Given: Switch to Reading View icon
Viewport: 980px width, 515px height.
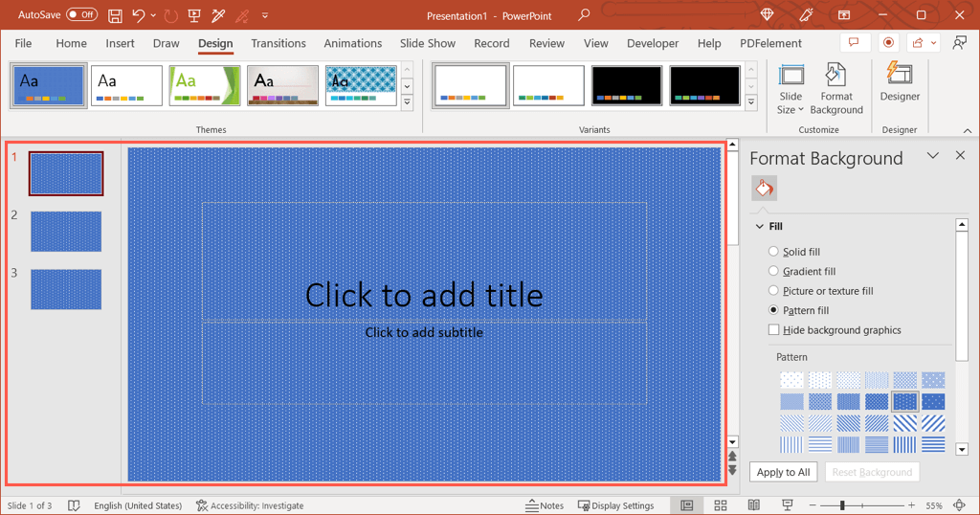Looking at the screenshot, I should 754,505.
